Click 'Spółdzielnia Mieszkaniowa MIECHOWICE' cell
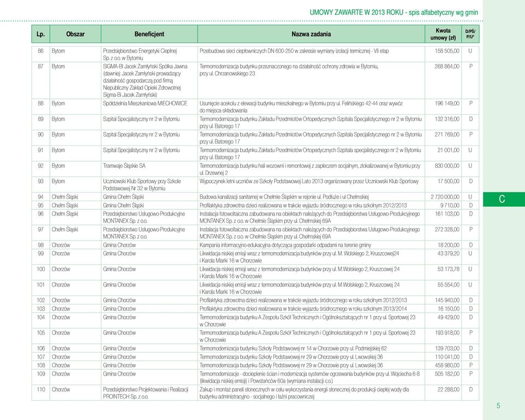 pos(149,107)
